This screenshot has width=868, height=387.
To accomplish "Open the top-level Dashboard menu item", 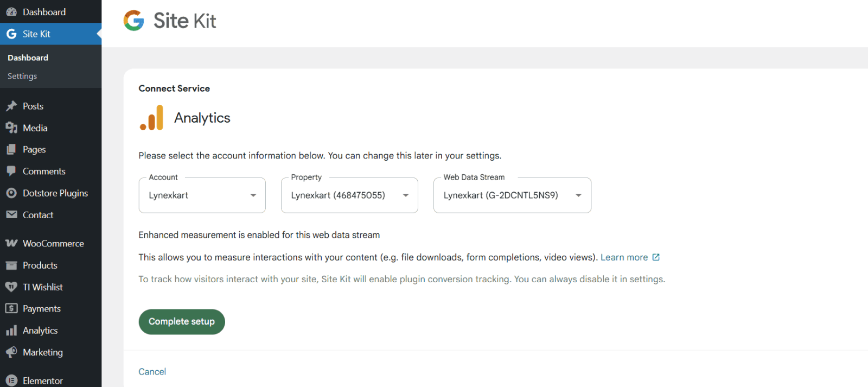I will point(50,12).
